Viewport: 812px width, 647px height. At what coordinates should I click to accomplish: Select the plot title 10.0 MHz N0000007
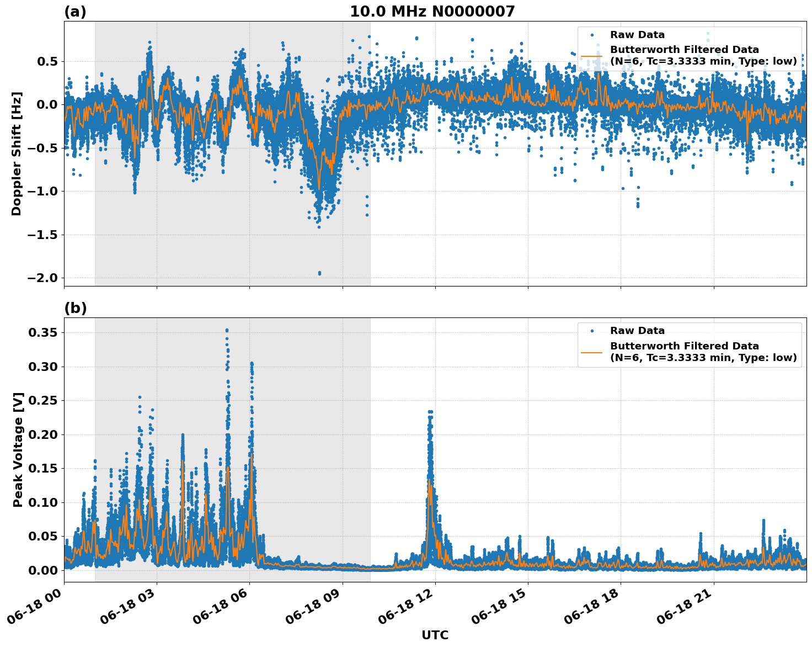pyautogui.click(x=432, y=12)
